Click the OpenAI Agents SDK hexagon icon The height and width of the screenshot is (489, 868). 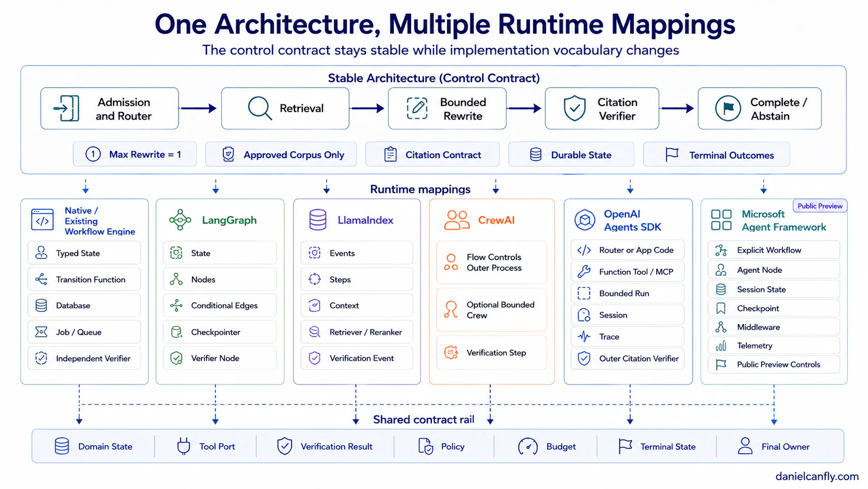pos(585,220)
